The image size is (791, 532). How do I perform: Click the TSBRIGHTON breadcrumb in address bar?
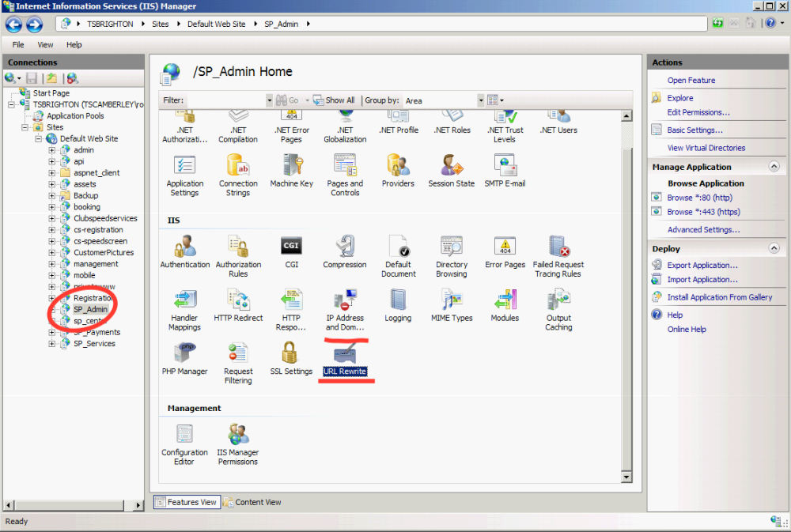click(x=110, y=25)
